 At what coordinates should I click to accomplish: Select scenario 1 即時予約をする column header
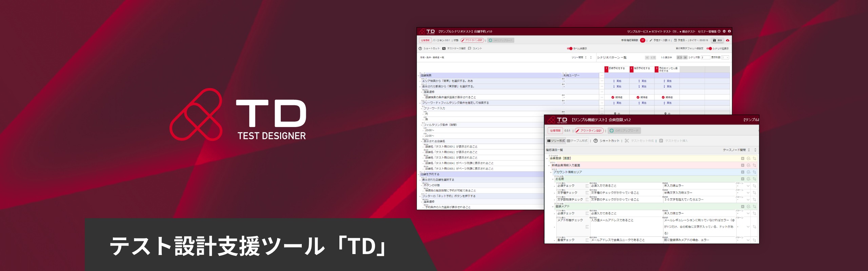tap(617, 69)
